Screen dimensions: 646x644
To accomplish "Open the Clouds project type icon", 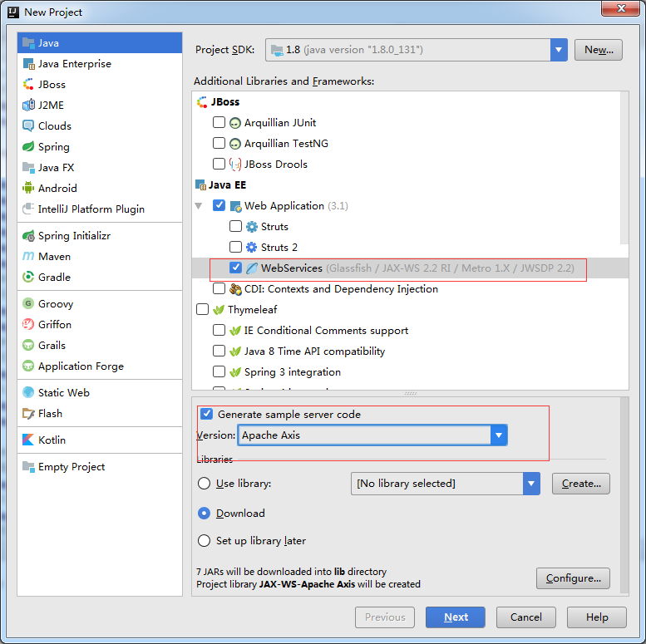I will click(x=28, y=126).
